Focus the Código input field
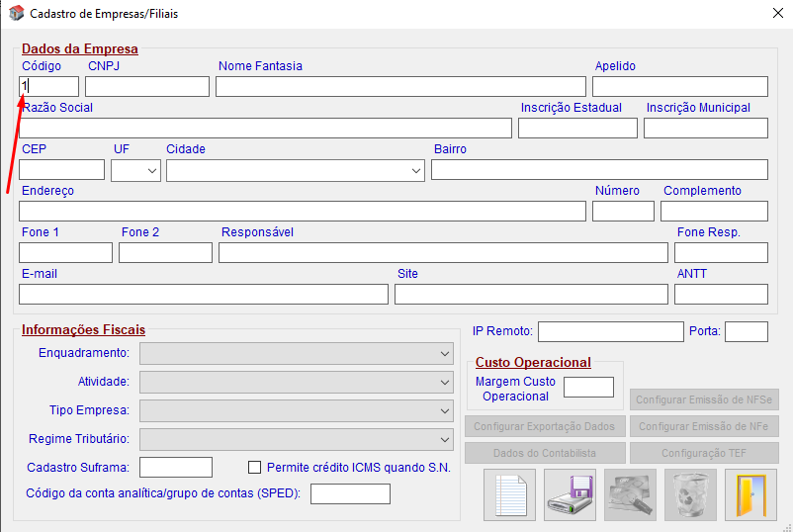This screenshot has width=793, height=532. 49,86
